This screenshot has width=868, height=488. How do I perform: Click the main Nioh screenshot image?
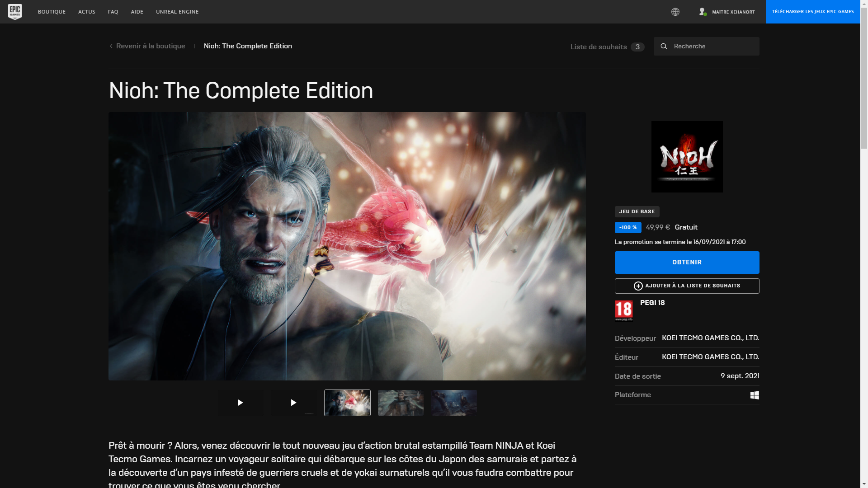click(x=347, y=246)
